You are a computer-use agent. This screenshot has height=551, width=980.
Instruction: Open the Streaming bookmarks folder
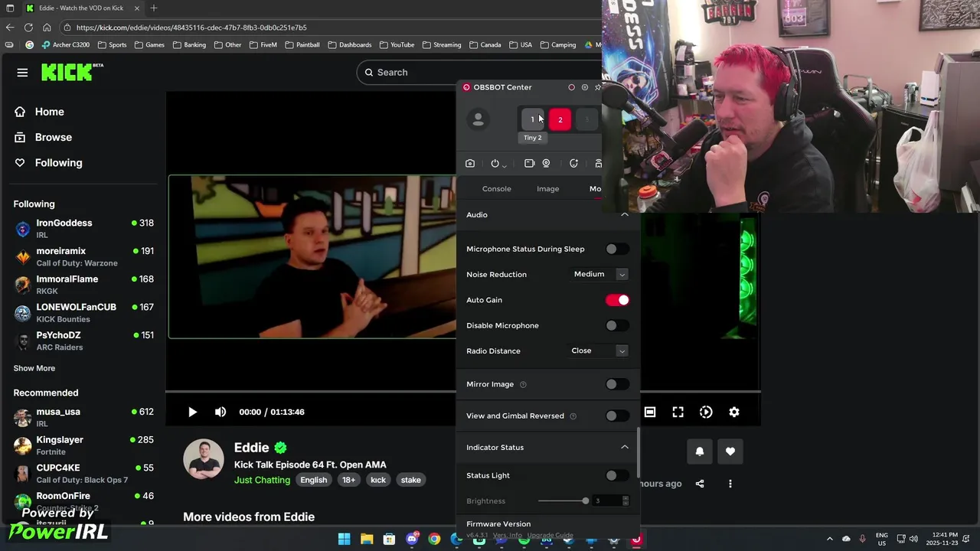coord(442,45)
